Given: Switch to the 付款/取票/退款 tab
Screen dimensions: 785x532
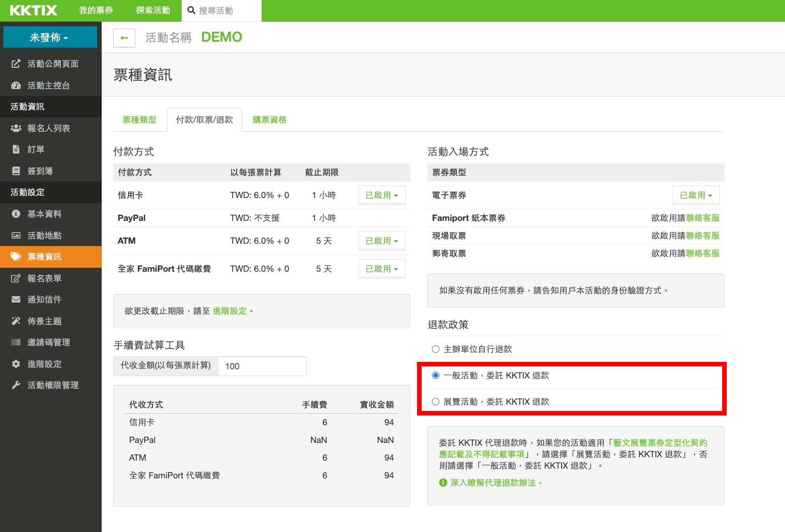Looking at the screenshot, I should [x=205, y=120].
